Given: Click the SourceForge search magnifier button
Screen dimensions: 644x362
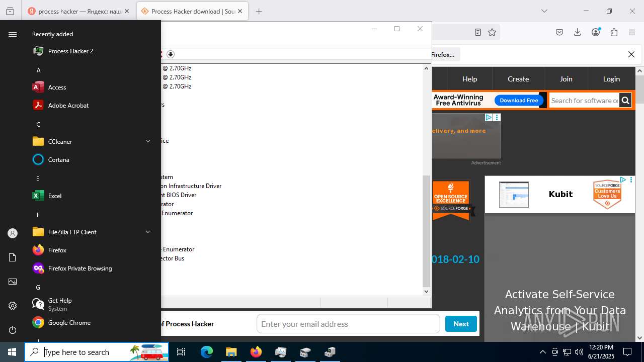Looking at the screenshot, I should 625,101.
